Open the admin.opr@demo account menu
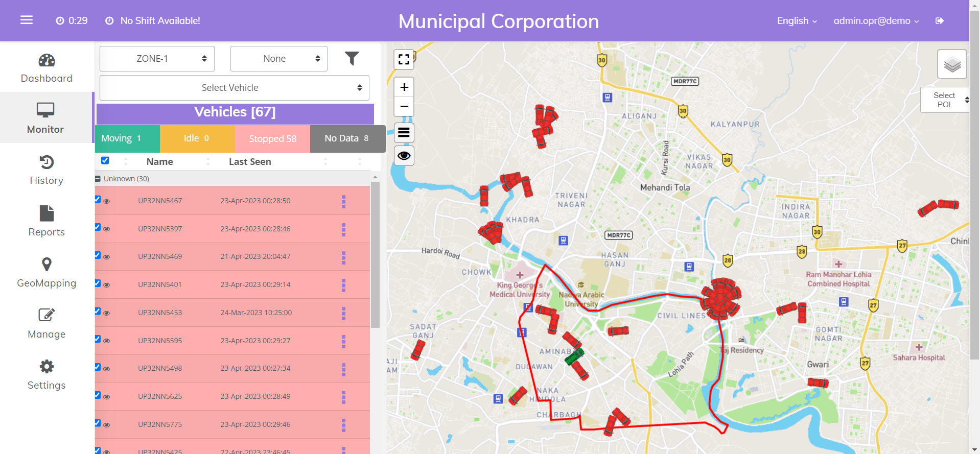980x454 pixels. [876, 21]
